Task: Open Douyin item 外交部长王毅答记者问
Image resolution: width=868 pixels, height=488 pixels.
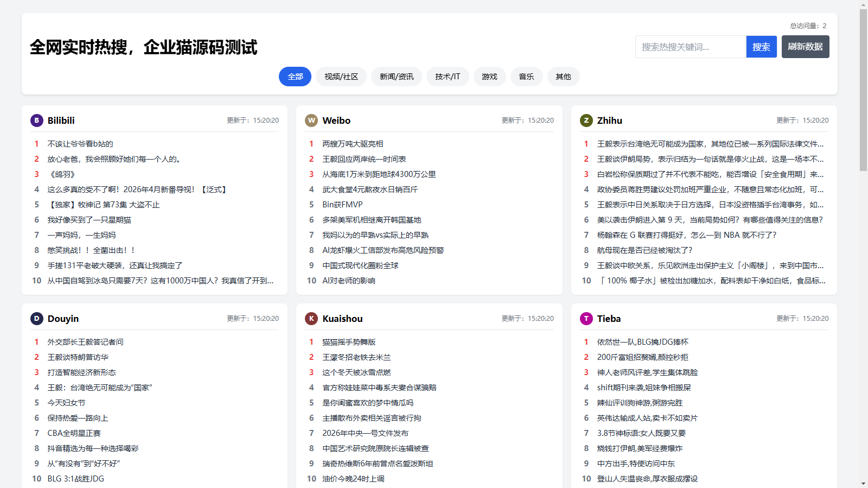Action: click(85, 342)
